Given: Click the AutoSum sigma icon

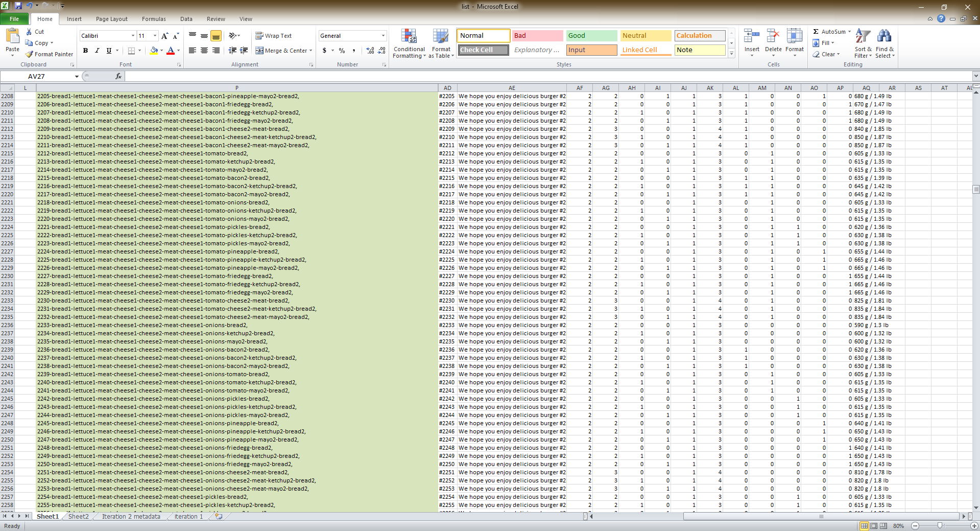Looking at the screenshot, I should point(816,32).
